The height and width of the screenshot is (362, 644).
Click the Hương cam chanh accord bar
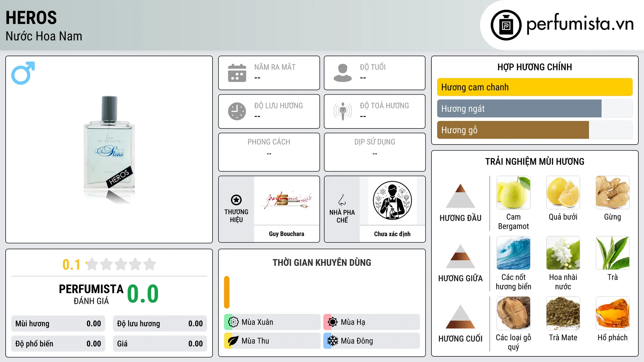pyautogui.click(x=535, y=87)
